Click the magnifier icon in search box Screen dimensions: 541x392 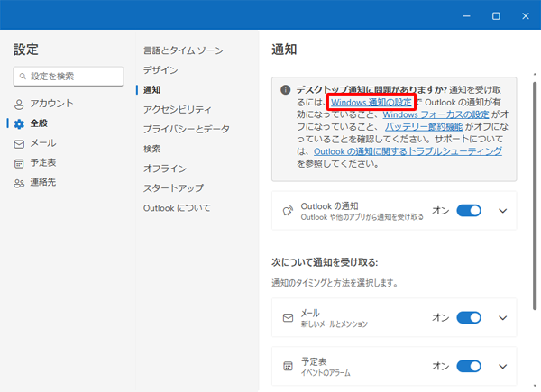click(23, 77)
